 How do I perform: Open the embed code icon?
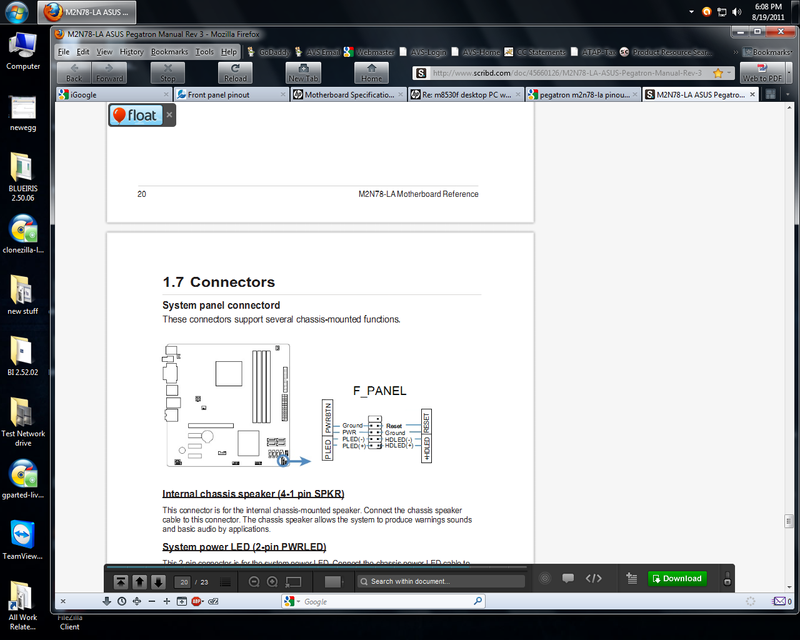593,578
